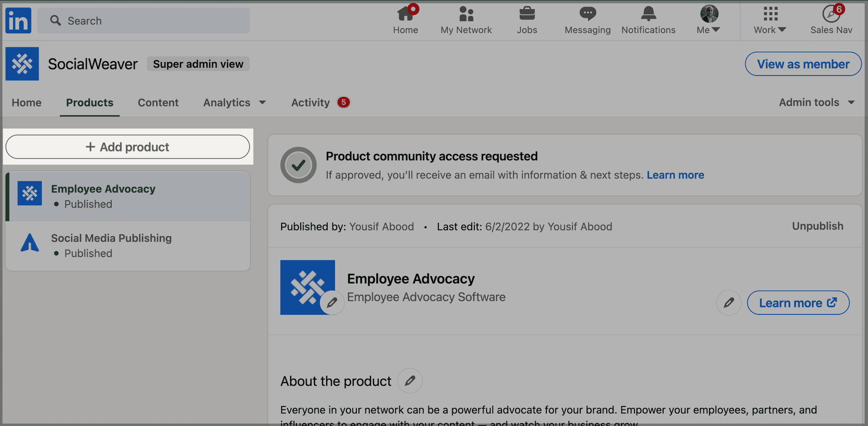
Task: Expand the Me profile dropdown
Action: [x=709, y=20]
